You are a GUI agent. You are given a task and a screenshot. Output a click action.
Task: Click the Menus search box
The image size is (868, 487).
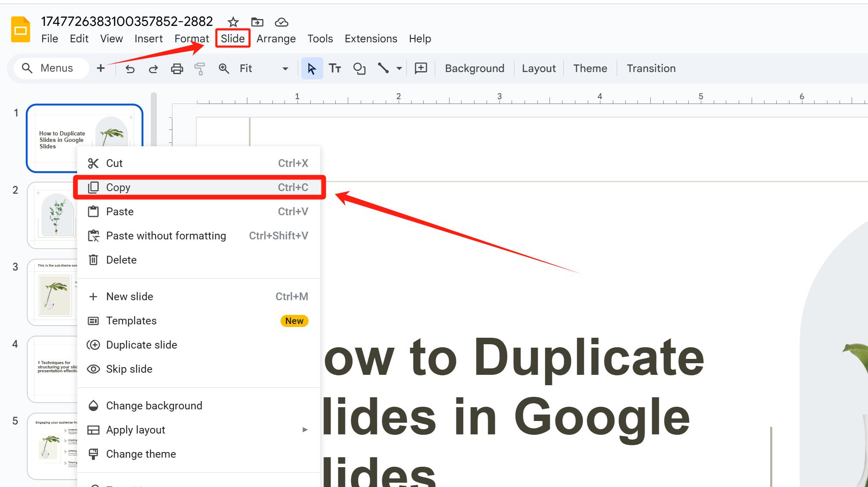(x=51, y=68)
